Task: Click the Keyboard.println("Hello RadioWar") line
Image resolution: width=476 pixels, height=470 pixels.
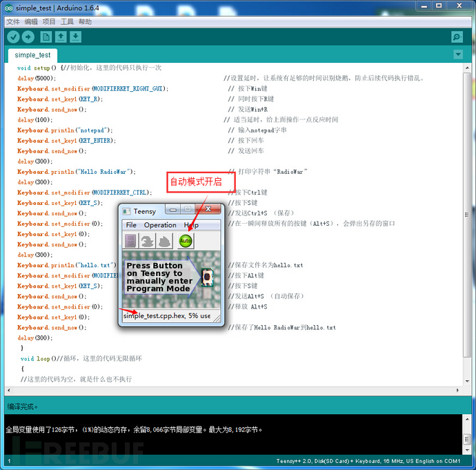Action: coord(77,172)
